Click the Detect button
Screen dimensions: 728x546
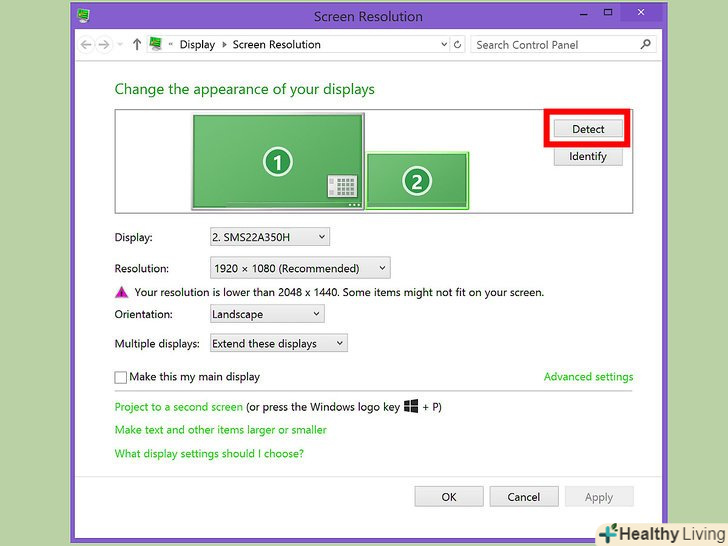pyautogui.click(x=588, y=129)
